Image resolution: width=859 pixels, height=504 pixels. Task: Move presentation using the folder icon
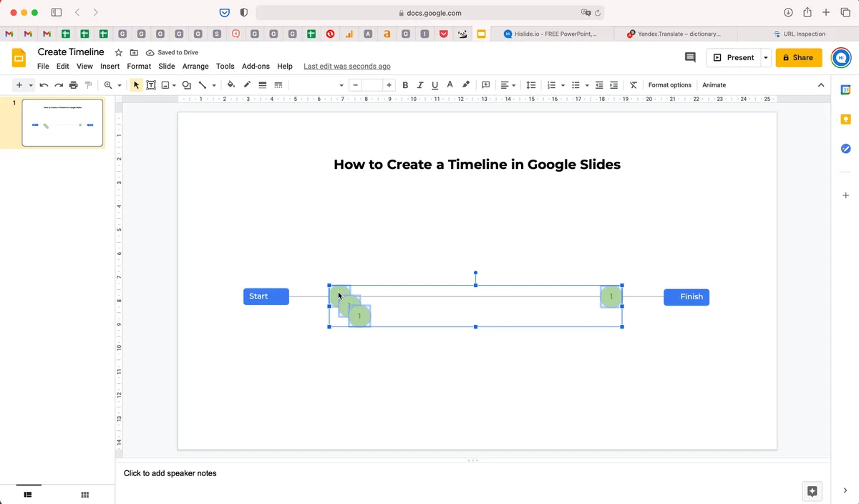(135, 53)
